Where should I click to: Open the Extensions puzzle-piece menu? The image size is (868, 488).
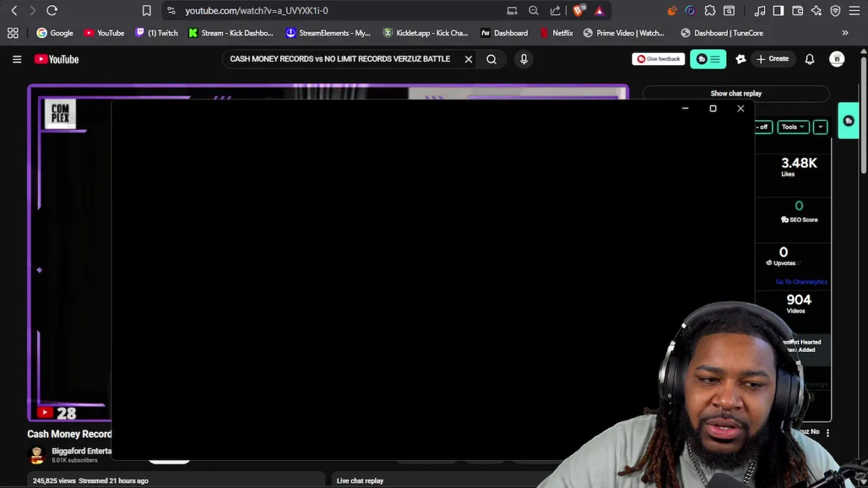[x=710, y=10]
